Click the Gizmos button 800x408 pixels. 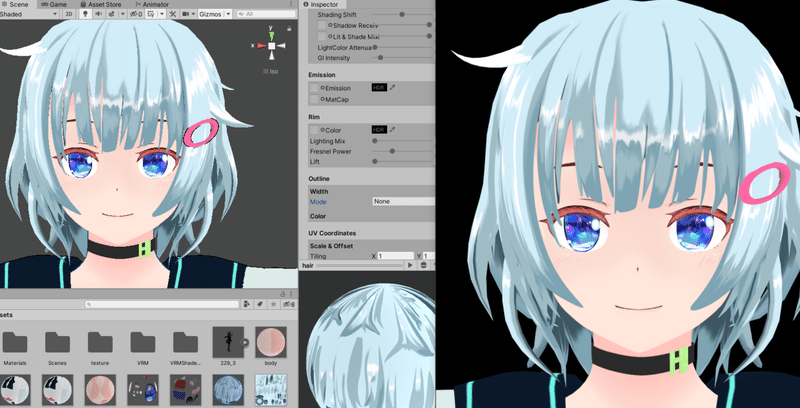[x=211, y=14]
